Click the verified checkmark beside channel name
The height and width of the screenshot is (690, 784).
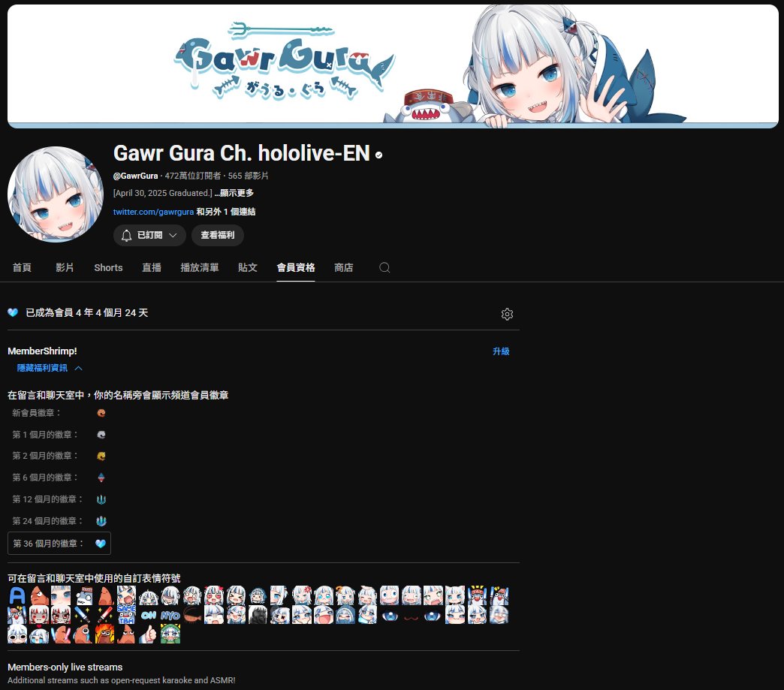pyautogui.click(x=379, y=155)
